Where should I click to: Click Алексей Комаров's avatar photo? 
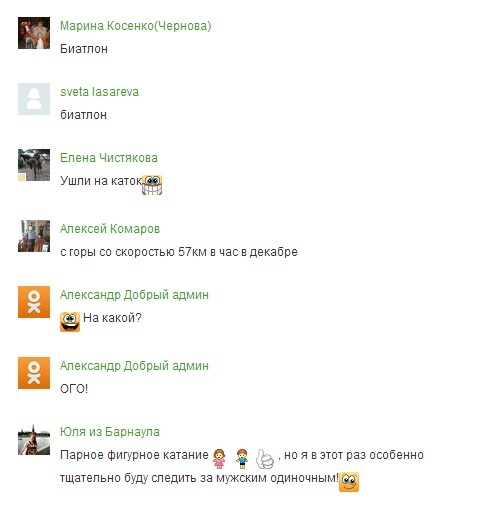pyautogui.click(x=34, y=236)
